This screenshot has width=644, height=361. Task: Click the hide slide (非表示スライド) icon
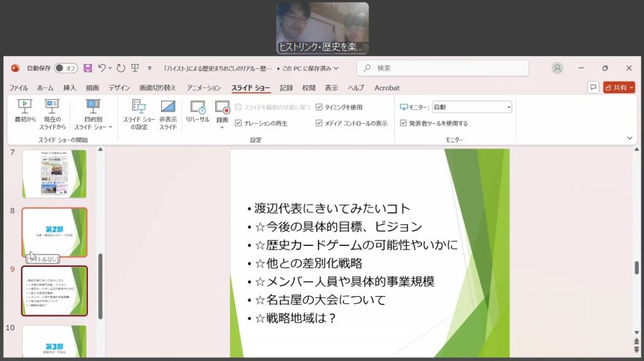[x=168, y=106]
